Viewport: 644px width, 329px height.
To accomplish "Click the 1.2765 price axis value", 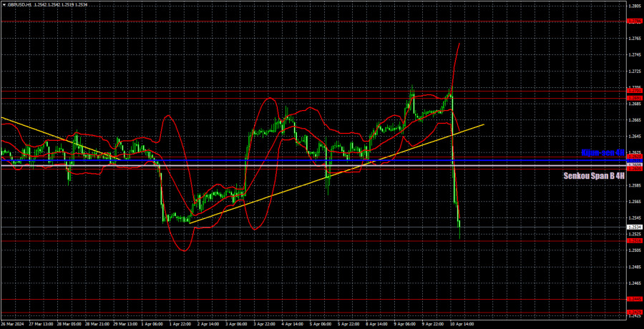I will coord(633,38).
